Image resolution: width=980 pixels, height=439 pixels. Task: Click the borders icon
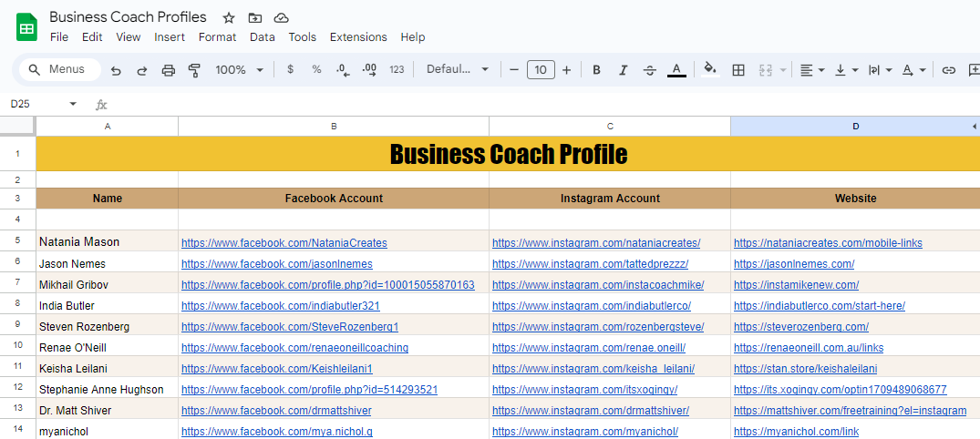click(738, 70)
